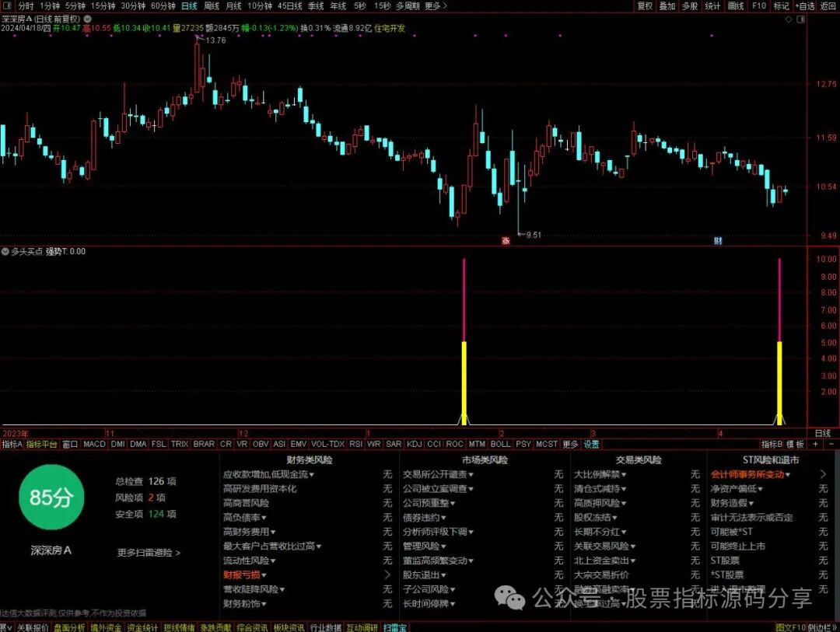This screenshot has width=840, height=632.
Task: Switch to the 60分钟 period
Action: tap(163, 6)
